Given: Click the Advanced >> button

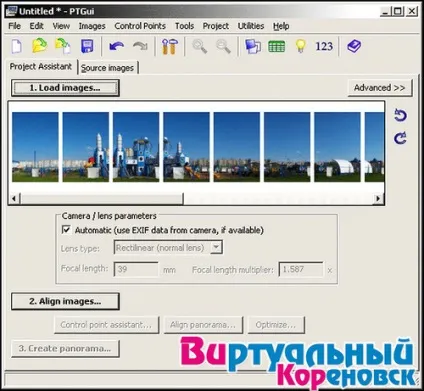Looking at the screenshot, I should 380,88.
